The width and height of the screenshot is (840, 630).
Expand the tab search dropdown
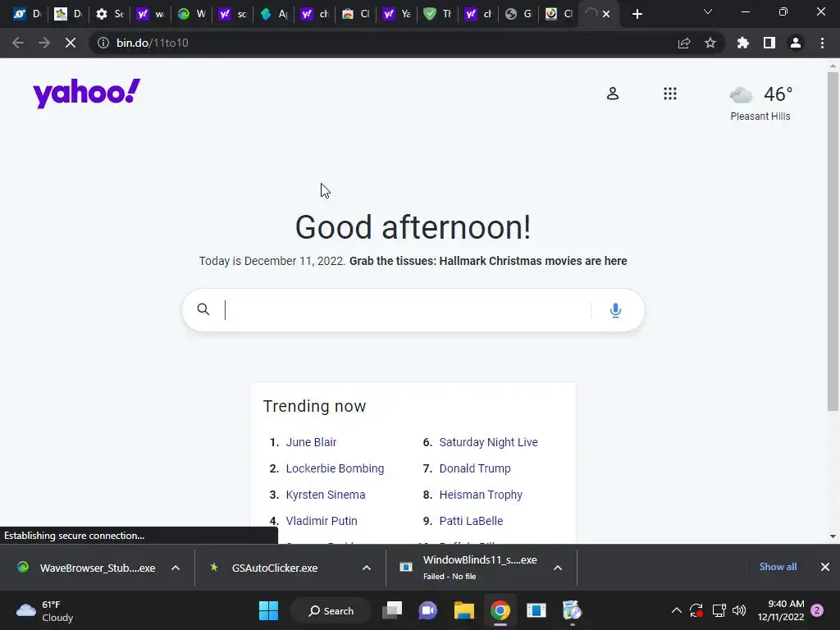point(708,11)
